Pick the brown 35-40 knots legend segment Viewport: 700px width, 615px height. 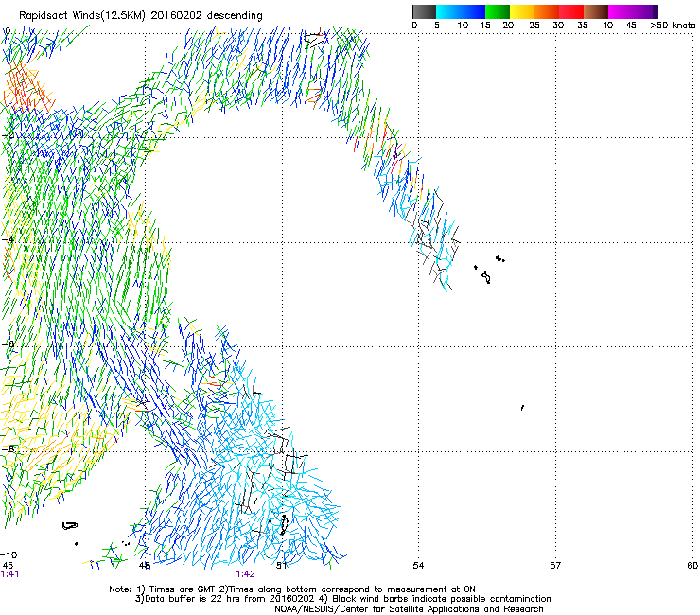596,11
